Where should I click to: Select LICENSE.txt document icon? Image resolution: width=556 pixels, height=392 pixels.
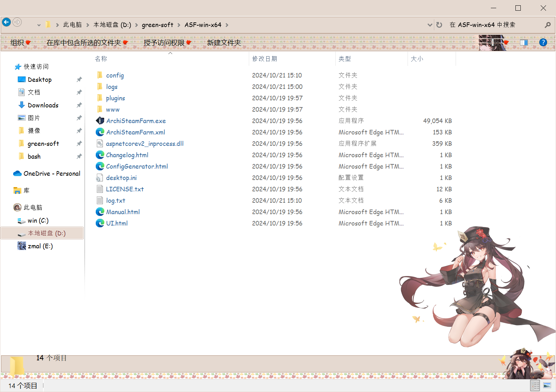coord(100,189)
